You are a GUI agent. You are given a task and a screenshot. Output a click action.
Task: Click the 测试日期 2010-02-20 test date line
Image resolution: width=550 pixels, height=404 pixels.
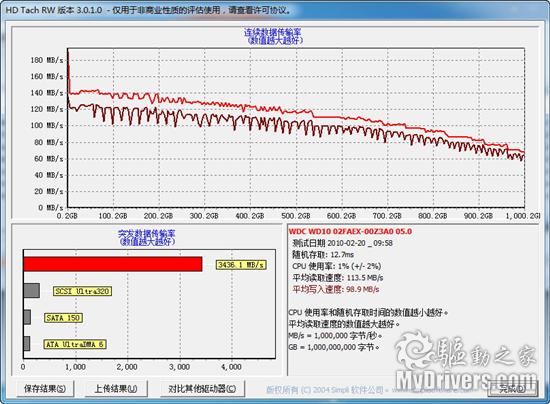click(x=342, y=243)
